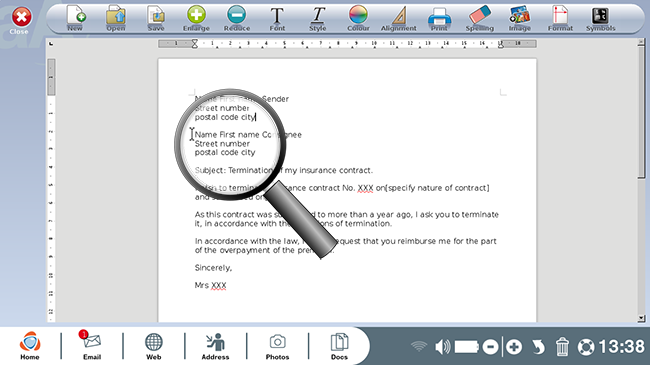Open the Format options
The width and height of the screenshot is (650, 365).
coord(560,19)
